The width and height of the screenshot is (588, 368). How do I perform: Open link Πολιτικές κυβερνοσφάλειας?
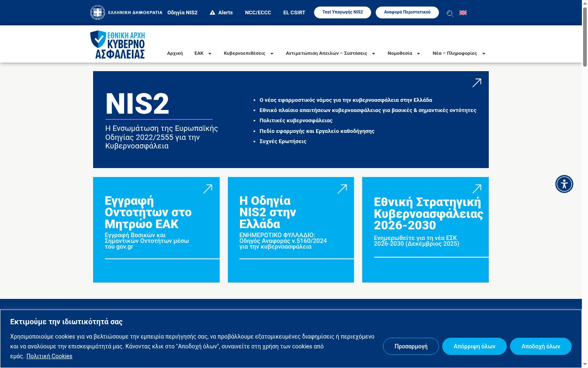coord(296,121)
